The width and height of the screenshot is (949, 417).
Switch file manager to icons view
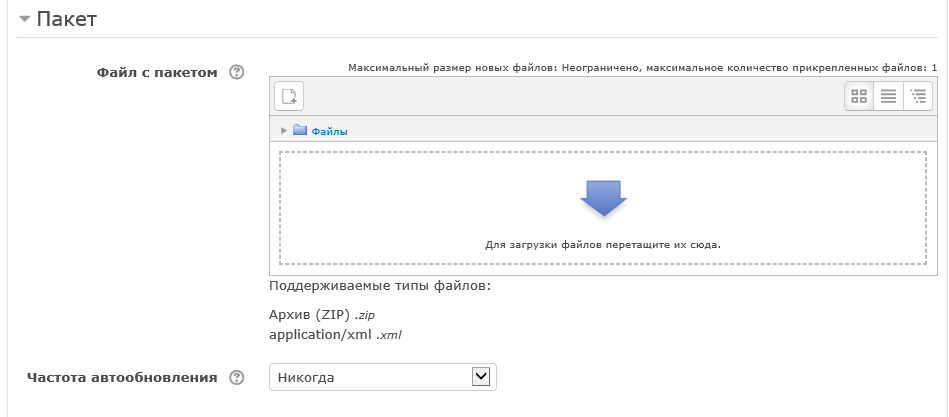[858, 96]
